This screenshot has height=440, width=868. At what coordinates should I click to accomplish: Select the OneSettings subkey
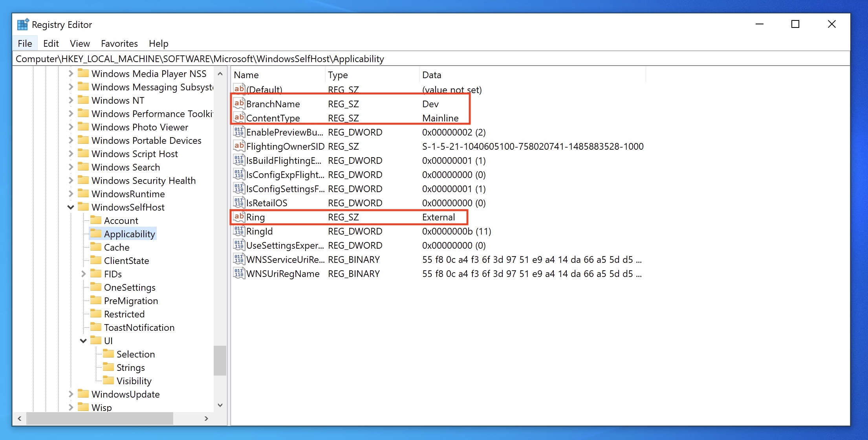(130, 288)
